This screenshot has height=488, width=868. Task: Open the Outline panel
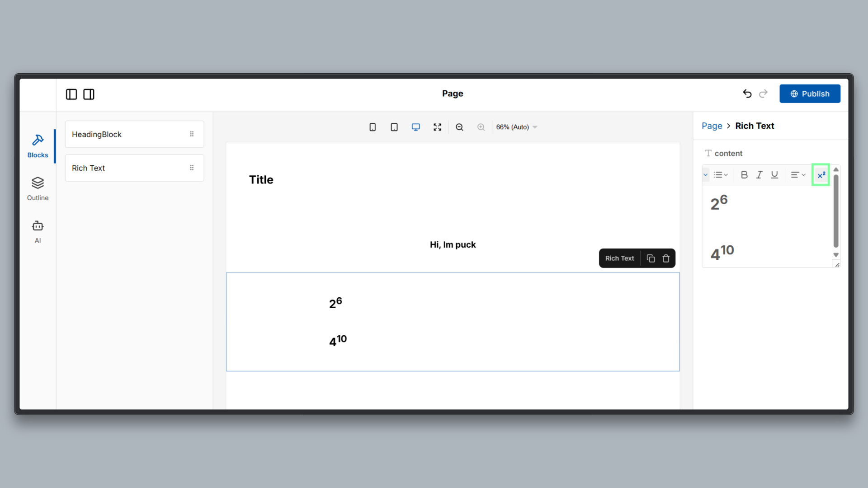[38, 188]
